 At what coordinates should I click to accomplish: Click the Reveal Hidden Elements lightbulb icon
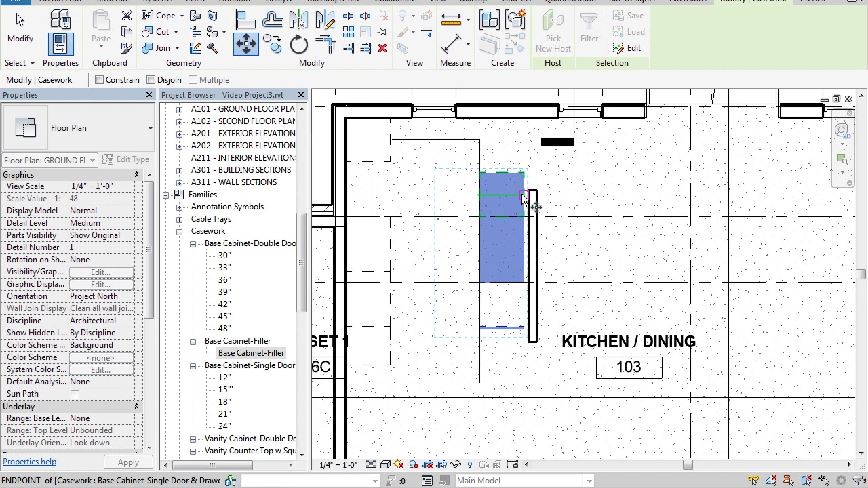(469, 464)
